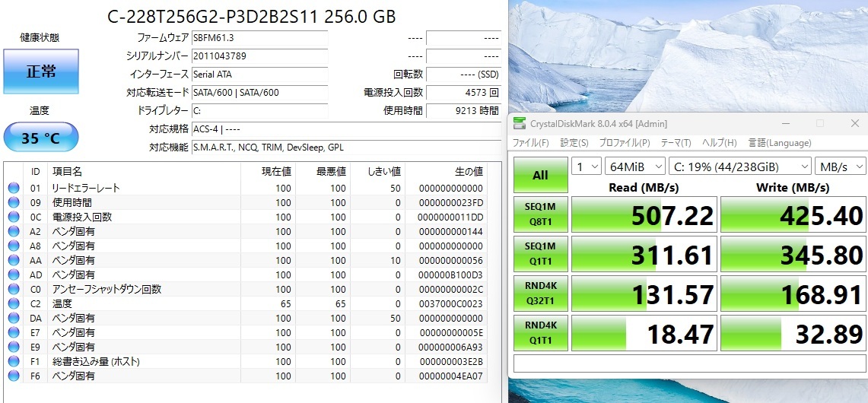Click the features field S.M.A.R.T., NCQ, TRIM
This screenshot has height=403, width=868.
[x=347, y=148]
